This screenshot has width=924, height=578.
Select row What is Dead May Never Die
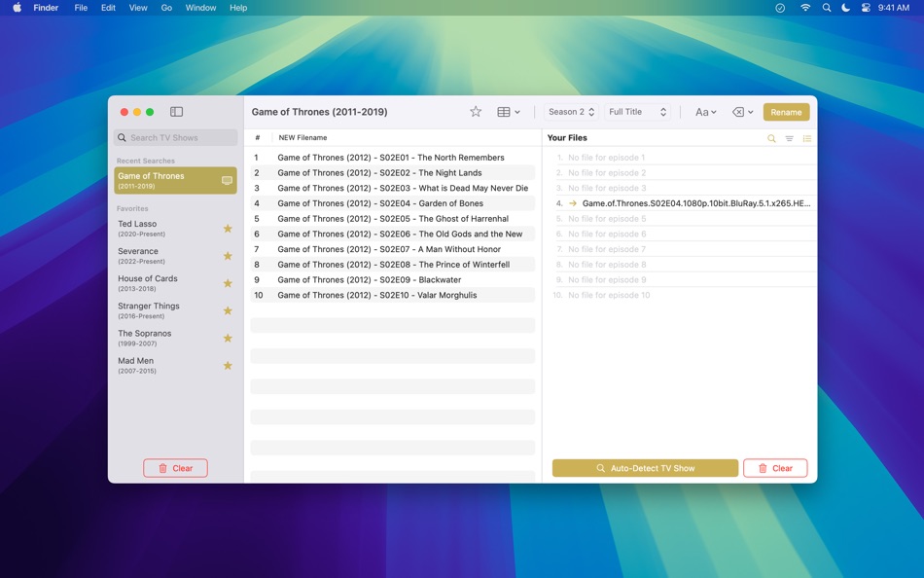pyautogui.click(x=393, y=188)
